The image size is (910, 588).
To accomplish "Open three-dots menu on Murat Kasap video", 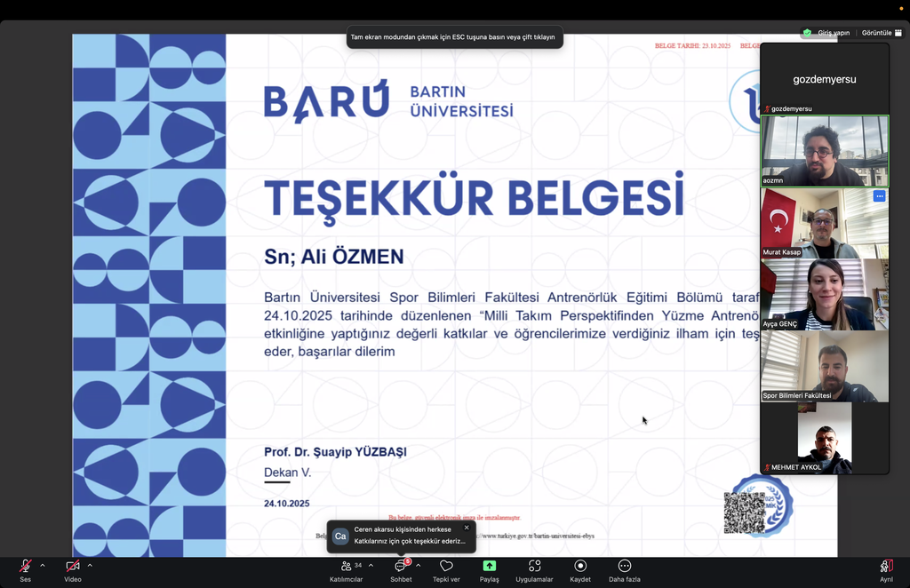I will tap(879, 196).
